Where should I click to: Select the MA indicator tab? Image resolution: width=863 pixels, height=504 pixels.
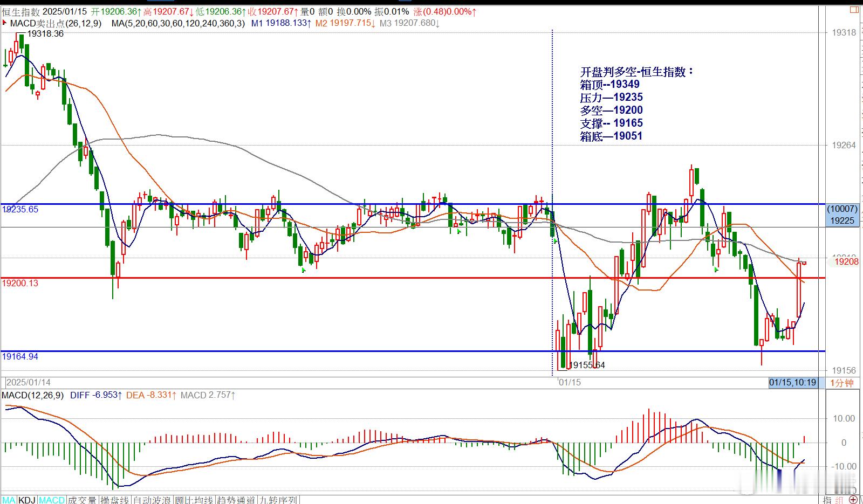point(9,500)
